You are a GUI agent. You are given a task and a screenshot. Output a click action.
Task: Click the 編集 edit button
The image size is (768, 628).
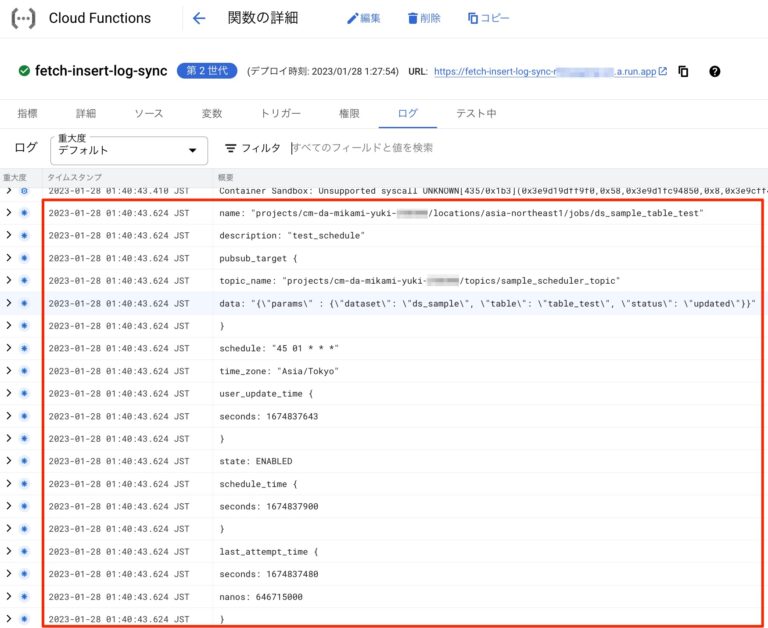[363, 18]
